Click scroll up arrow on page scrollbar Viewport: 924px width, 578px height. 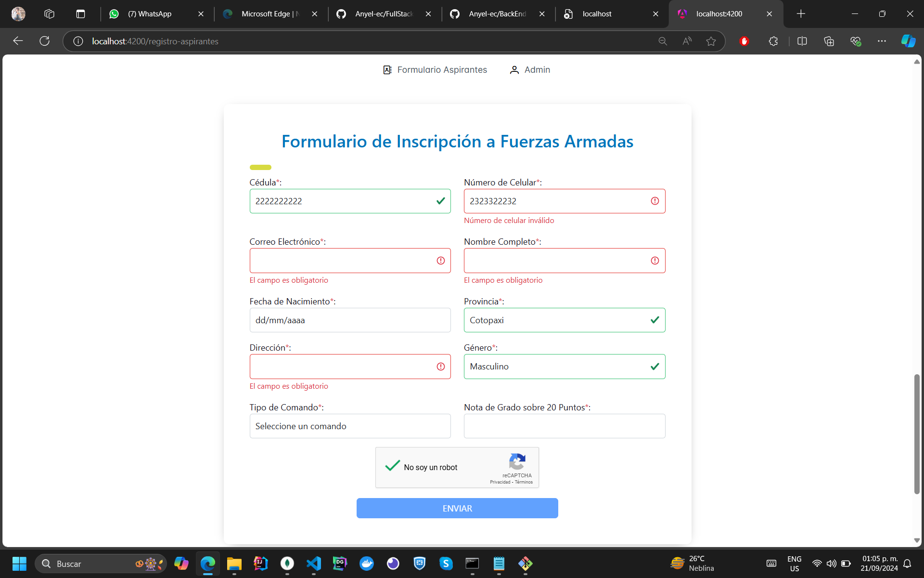(x=917, y=62)
